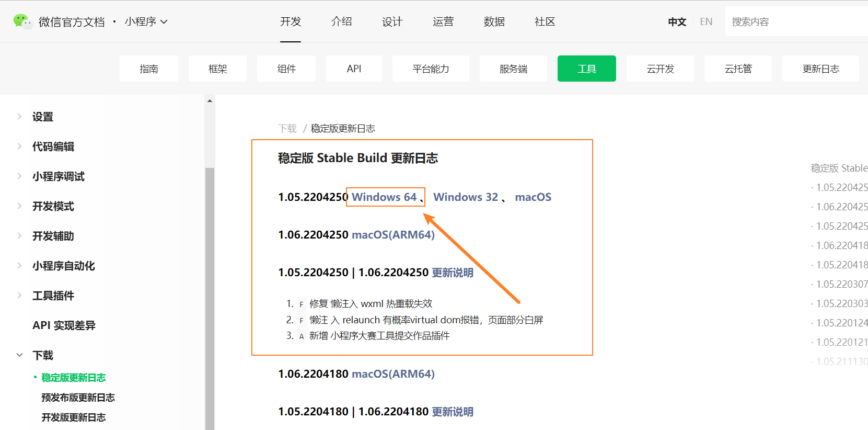Expand the 开发模式 sidebar section

(53, 206)
